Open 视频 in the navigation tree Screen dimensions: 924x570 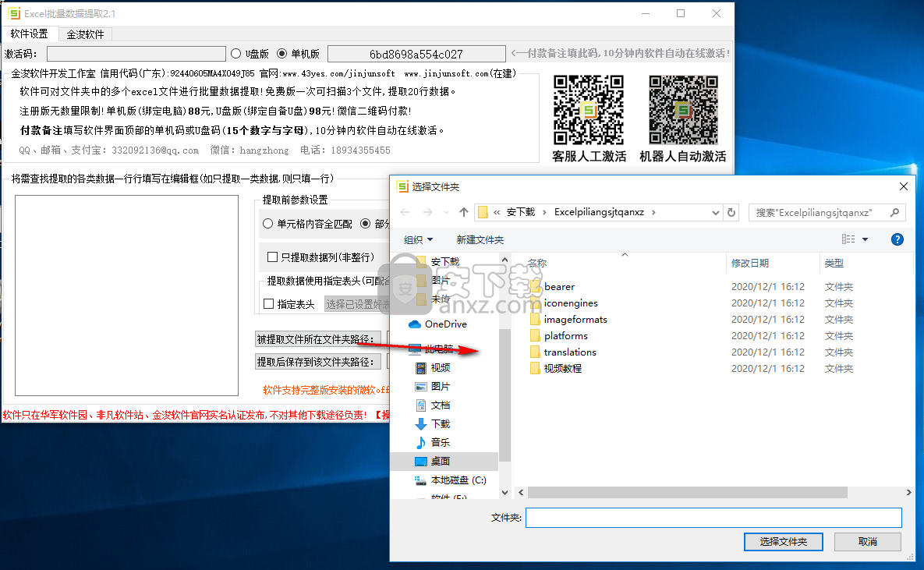(441, 368)
